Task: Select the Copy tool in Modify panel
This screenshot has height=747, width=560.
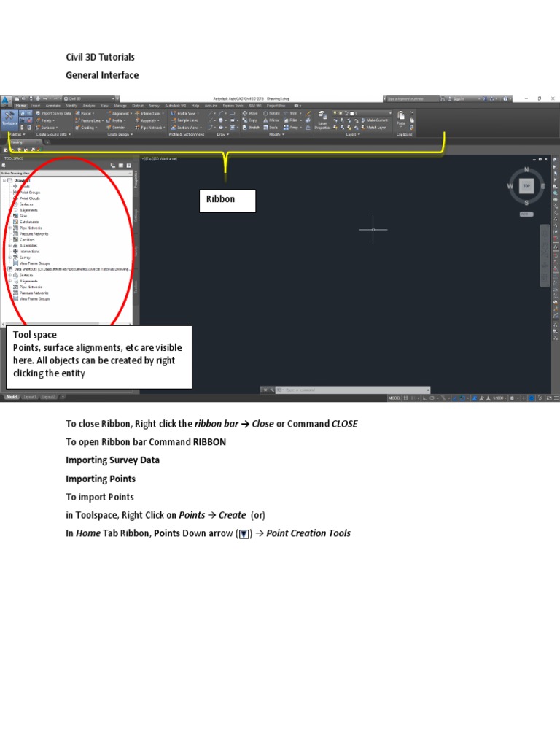Action: [250, 120]
